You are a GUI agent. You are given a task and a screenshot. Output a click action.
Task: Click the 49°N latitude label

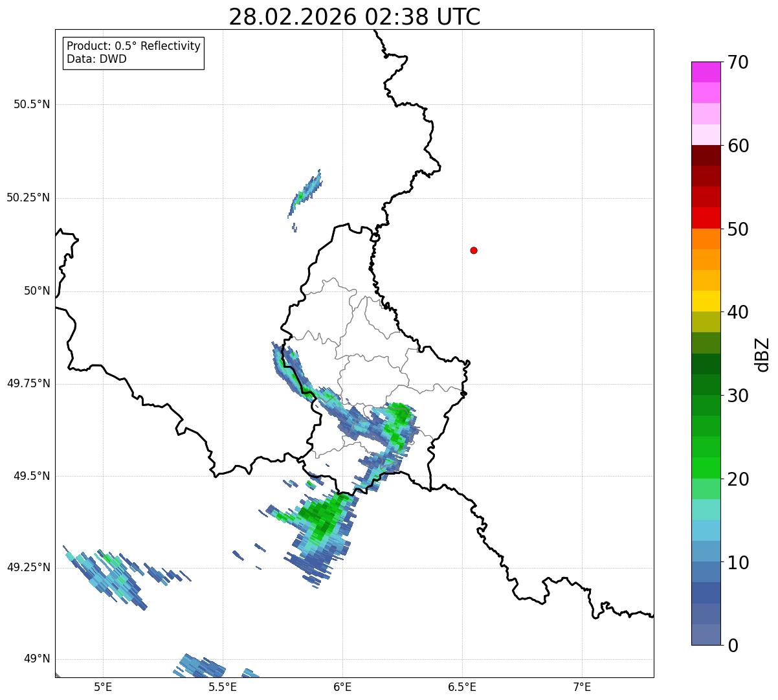point(38,659)
